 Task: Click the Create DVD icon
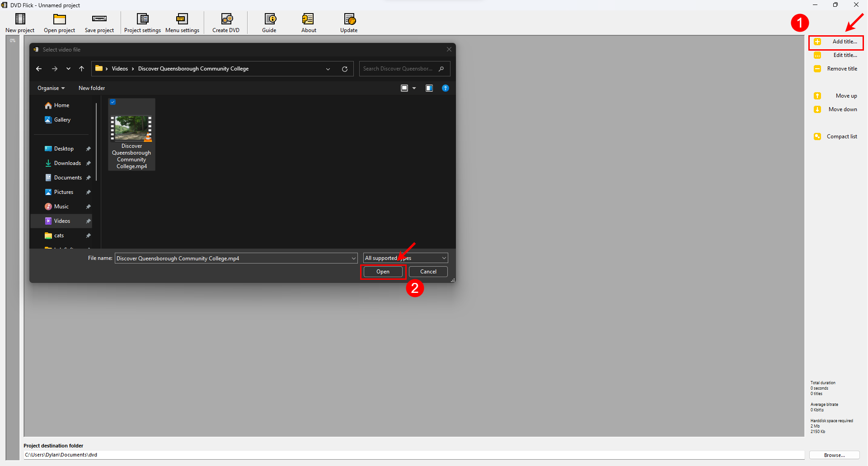(x=227, y=19)
